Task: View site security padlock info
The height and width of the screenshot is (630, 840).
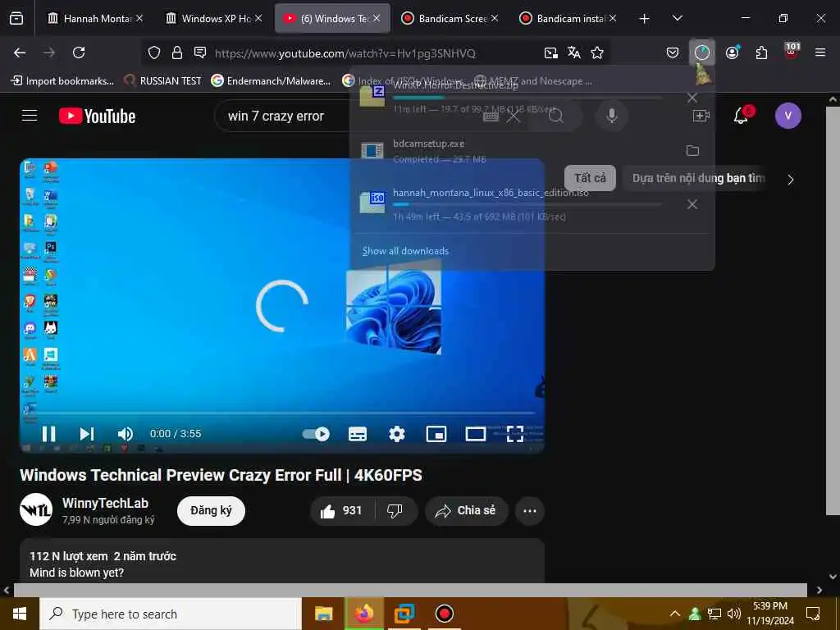Action: tap(177, 52)
